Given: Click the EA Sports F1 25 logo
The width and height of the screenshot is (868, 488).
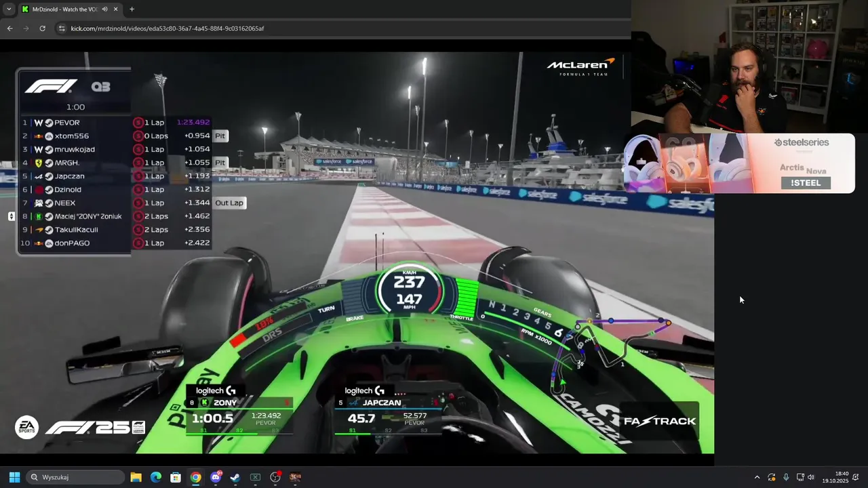Looking at the screenshot, I should [x=80, y=427].
